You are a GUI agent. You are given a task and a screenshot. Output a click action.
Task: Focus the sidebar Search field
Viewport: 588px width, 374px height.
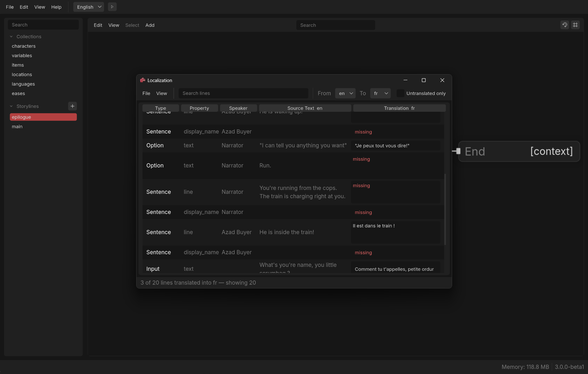[x=44, y=25]
